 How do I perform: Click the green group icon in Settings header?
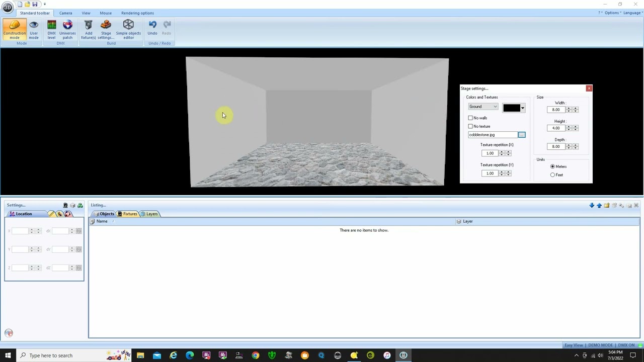[80, 205]
